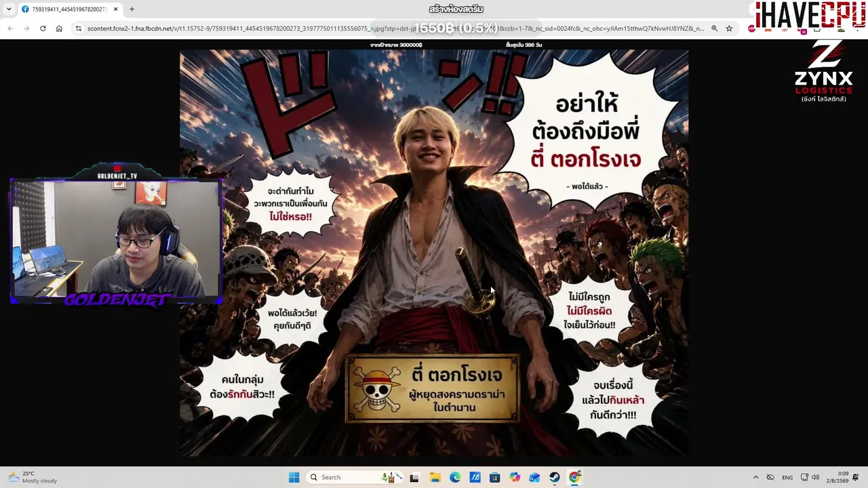Open Windows weather widget showing 25°C
This screenshot has height=488, width=868.
tap(33, 477)
